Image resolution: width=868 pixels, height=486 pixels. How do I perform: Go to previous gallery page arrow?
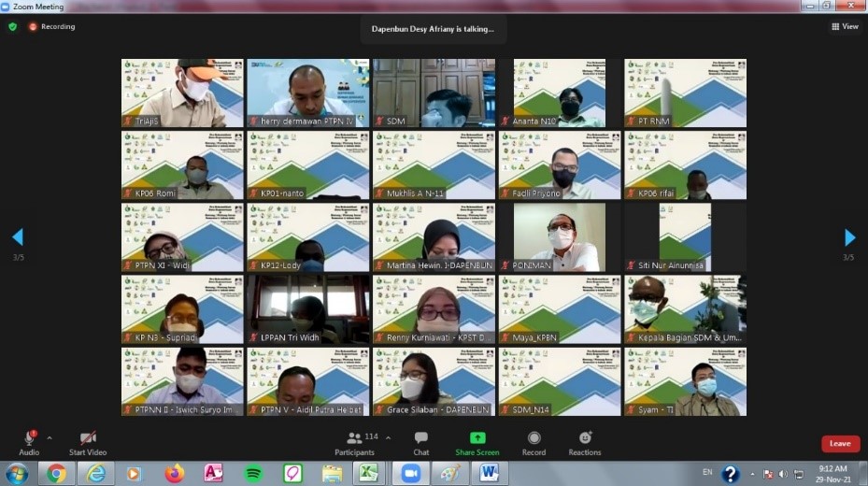[17, 237]
